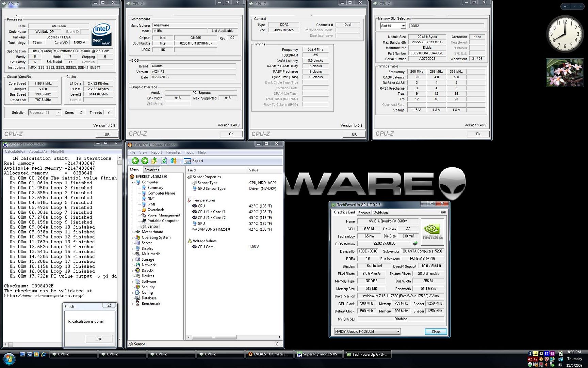Screen dimensions: 588x368
Task: Open the Report toolbar button in EVEREST
Action: [193, 161]
